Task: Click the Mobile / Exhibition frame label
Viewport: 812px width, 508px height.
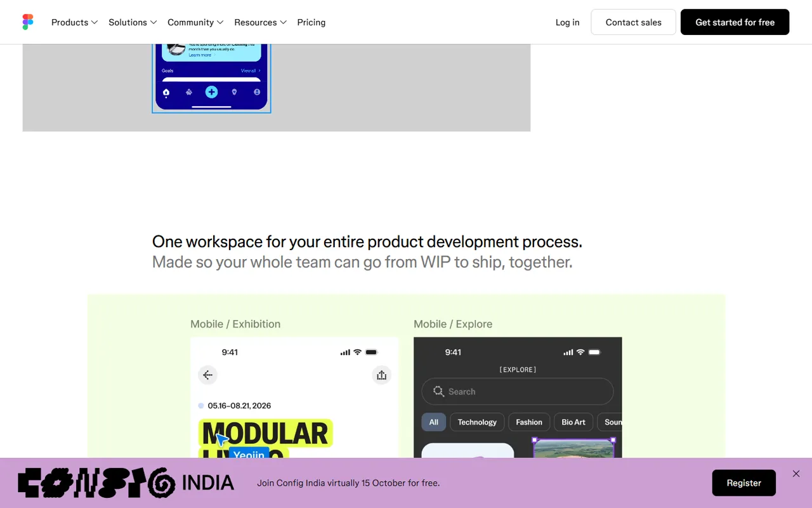Action: pyautogui.click(x=235, y=324)
